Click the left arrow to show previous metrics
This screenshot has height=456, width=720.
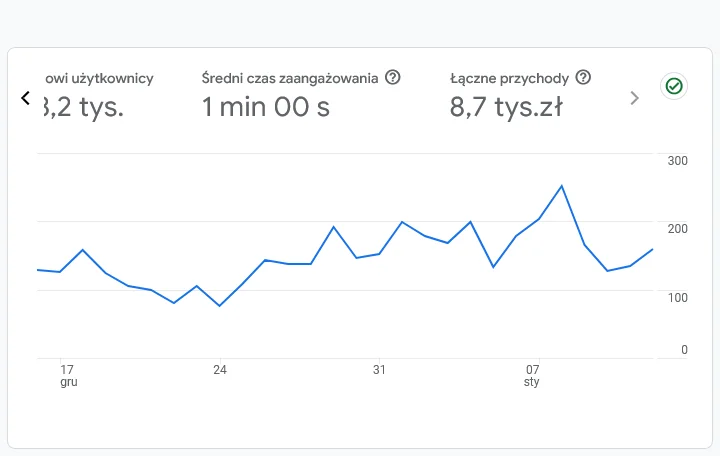pos(26,98)
